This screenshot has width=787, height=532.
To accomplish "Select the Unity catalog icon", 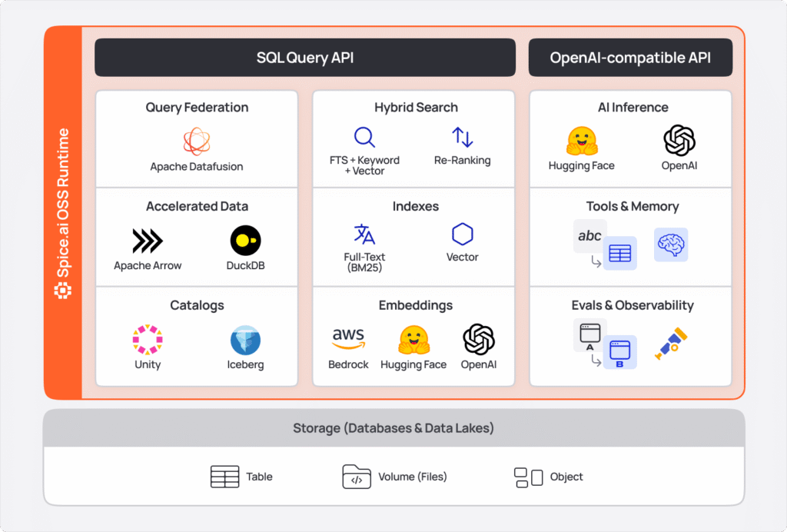I will click(148, 340).
